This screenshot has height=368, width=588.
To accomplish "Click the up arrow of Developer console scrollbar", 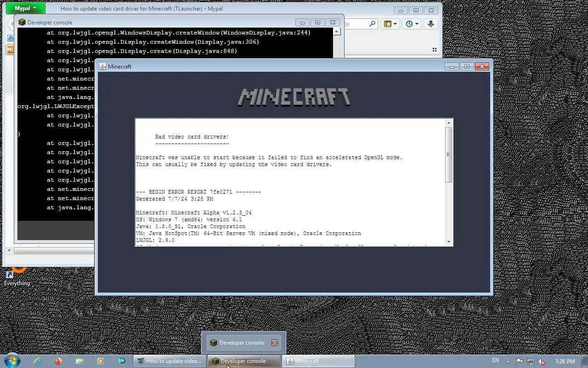I will pos(337,32).
